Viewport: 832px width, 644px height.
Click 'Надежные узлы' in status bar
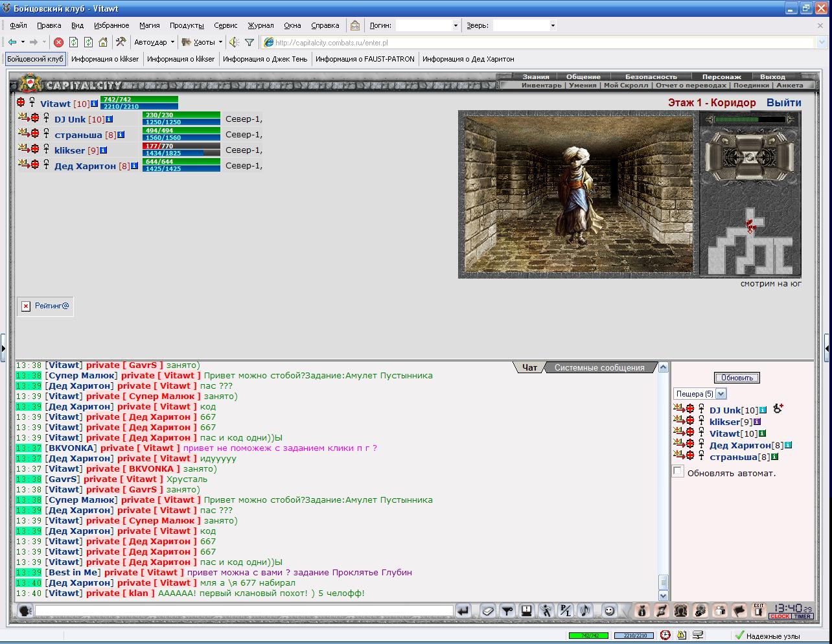click(773, 636)
